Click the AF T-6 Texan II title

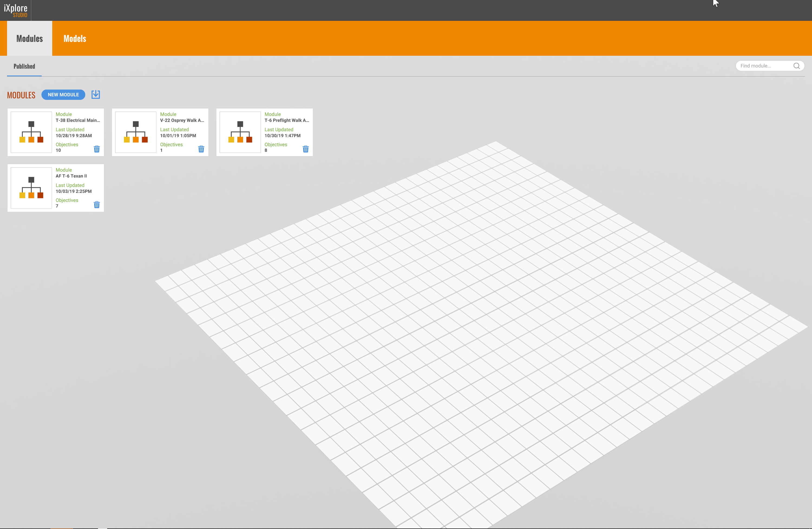[x=71, y=176]
